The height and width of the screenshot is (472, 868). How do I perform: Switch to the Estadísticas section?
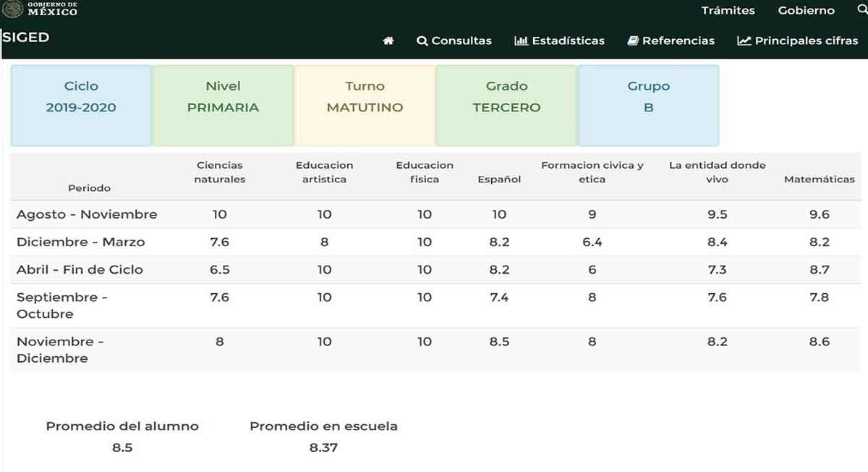568,41
